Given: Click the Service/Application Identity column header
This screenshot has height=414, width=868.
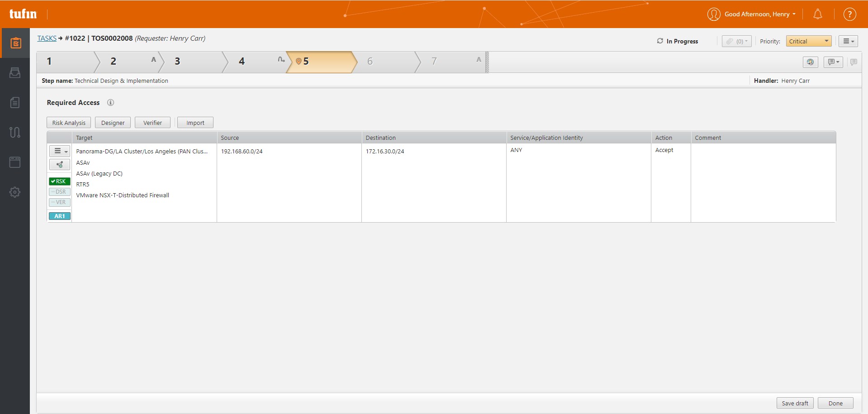Looking at the screenshot, I should [579, 138].
